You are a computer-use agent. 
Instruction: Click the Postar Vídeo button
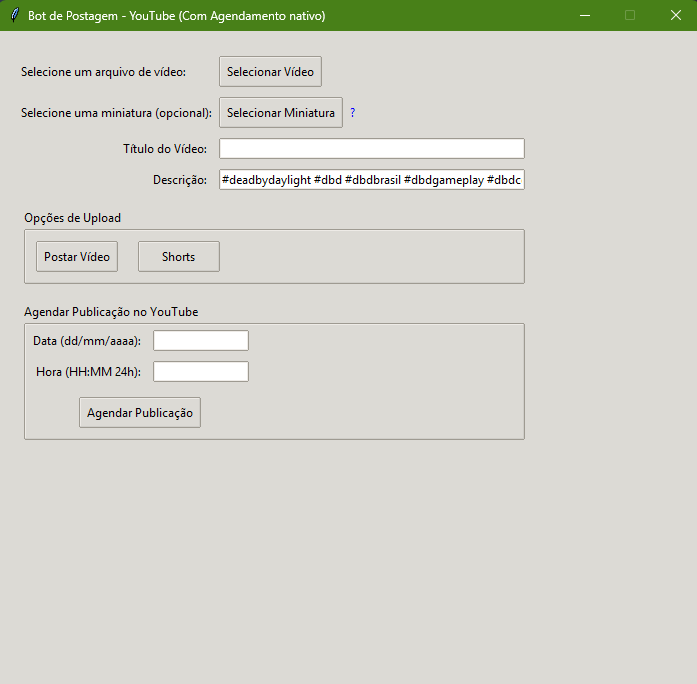[77, 256]
